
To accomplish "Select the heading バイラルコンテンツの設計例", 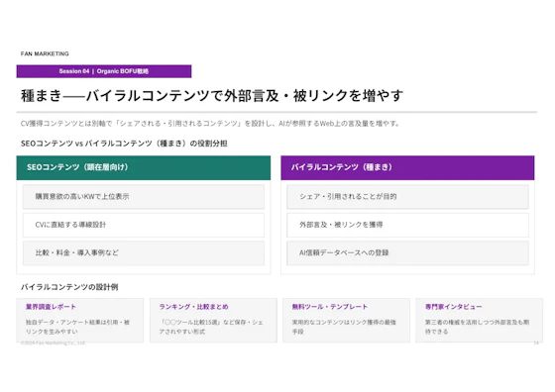I will pyautogui.click(x=69, y=287).
